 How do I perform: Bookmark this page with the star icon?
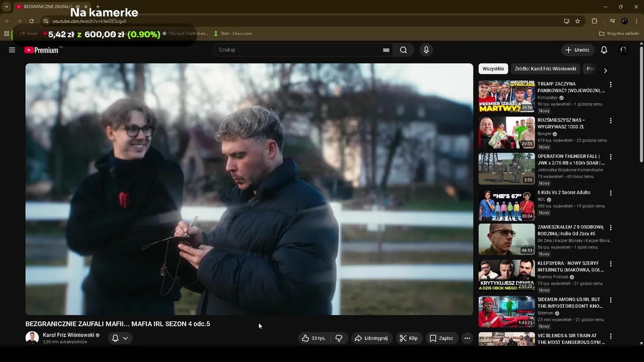click(578, 21)
